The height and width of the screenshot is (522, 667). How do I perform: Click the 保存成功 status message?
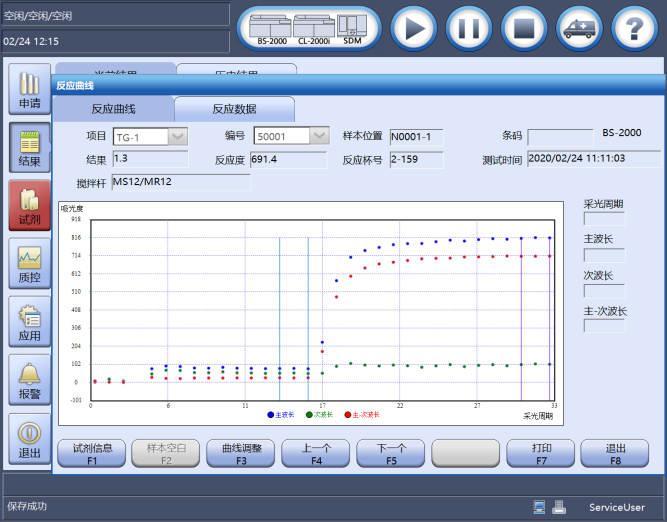click(27, 506)
